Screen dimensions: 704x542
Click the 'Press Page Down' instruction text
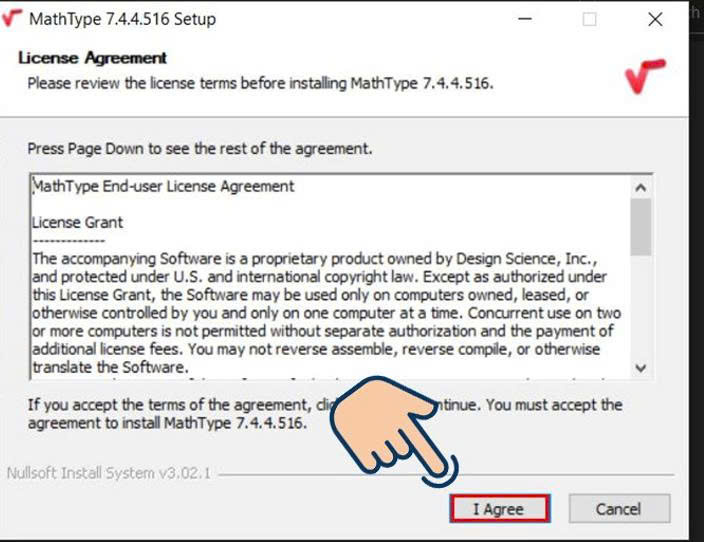pos(200,149)
